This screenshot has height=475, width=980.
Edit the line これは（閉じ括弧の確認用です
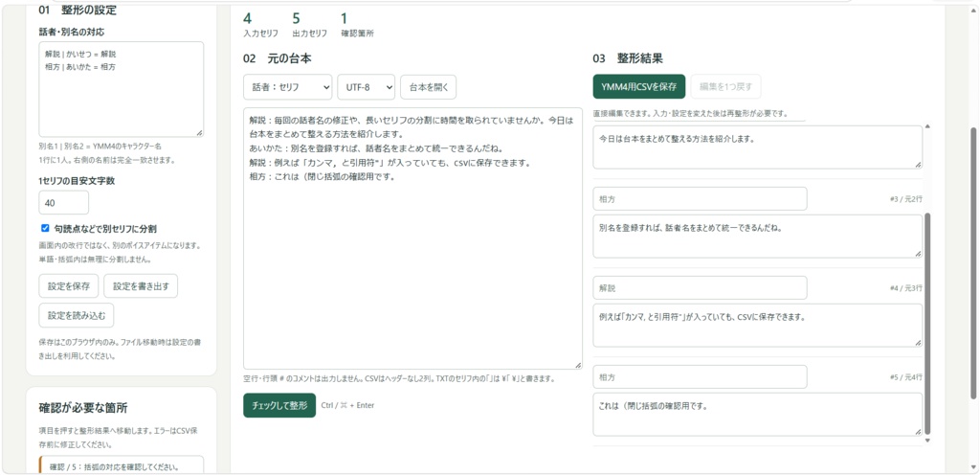(758, 415)
